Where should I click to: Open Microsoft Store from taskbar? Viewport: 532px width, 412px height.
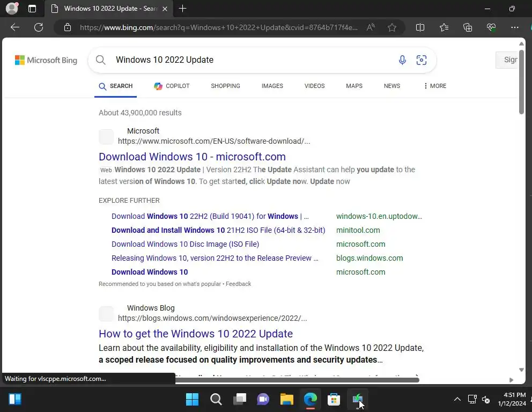coord(334,400)
